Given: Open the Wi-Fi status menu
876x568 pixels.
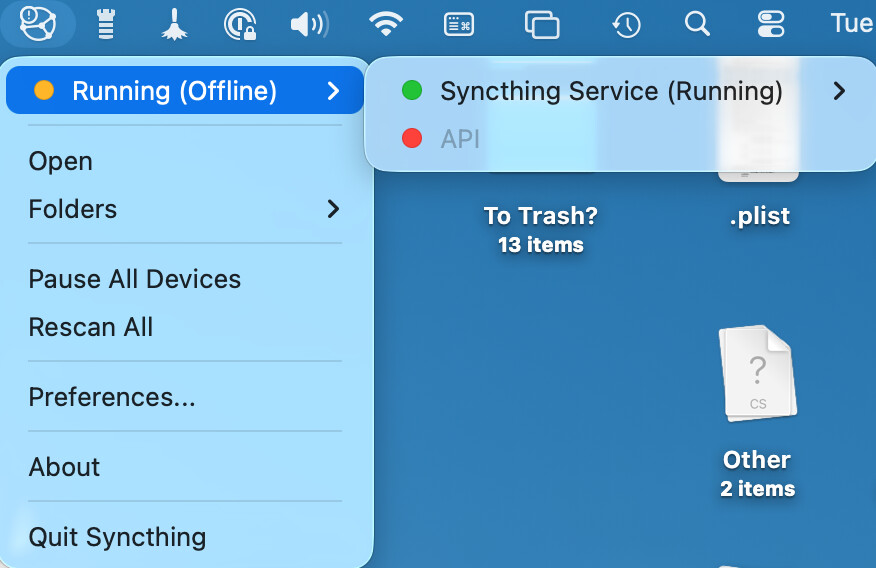Looking at the screenshot, I should tap(385, 23).
